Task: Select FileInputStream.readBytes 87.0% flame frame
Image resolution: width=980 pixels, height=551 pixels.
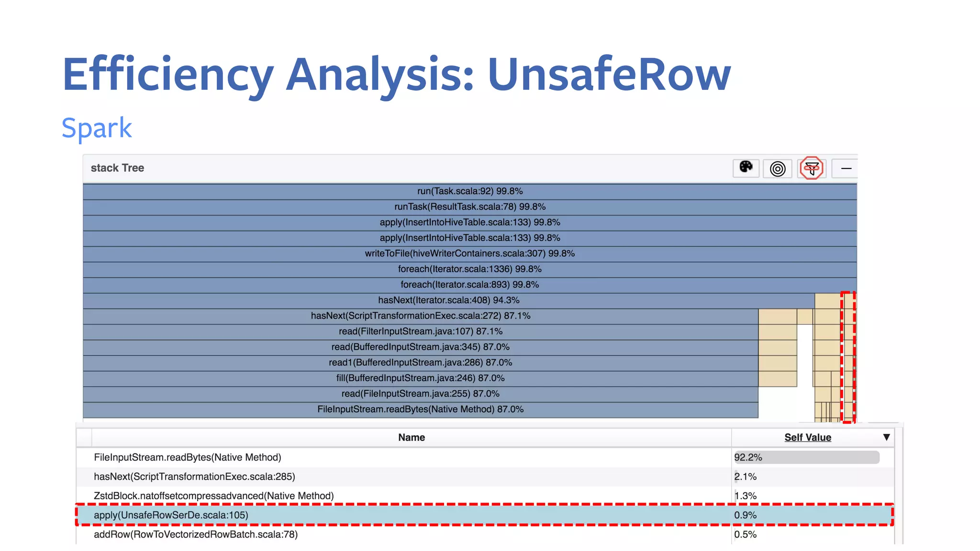Action: click(x=421, y=409)
